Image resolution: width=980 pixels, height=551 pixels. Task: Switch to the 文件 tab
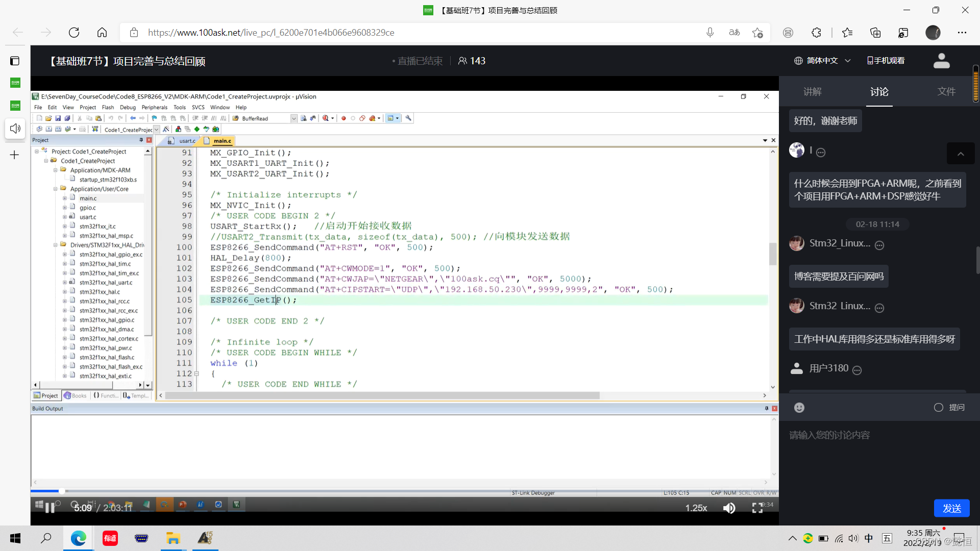(946, 91)
